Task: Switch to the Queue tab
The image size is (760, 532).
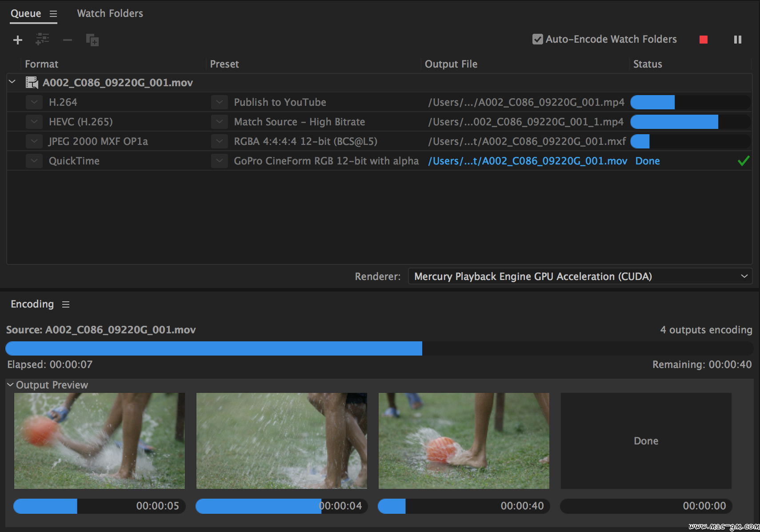Action: pos(26,13)
